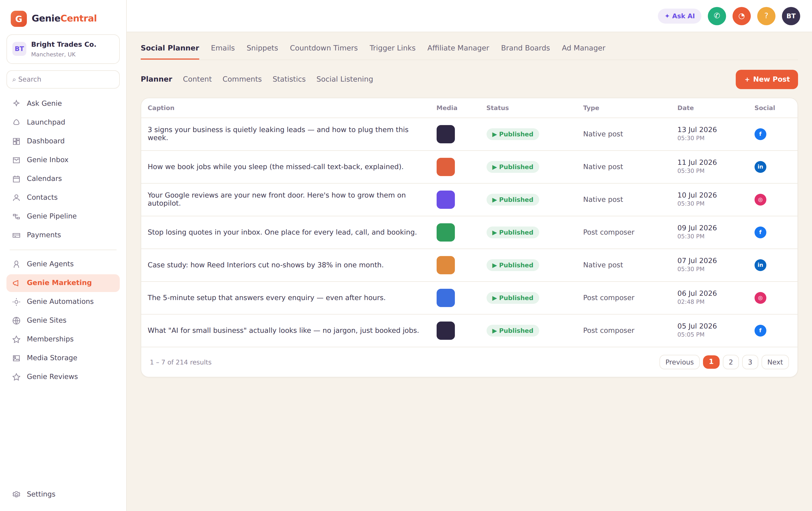The image size is (812, 511).
Task: Go to the Next results page
Action: click(775, 362)
